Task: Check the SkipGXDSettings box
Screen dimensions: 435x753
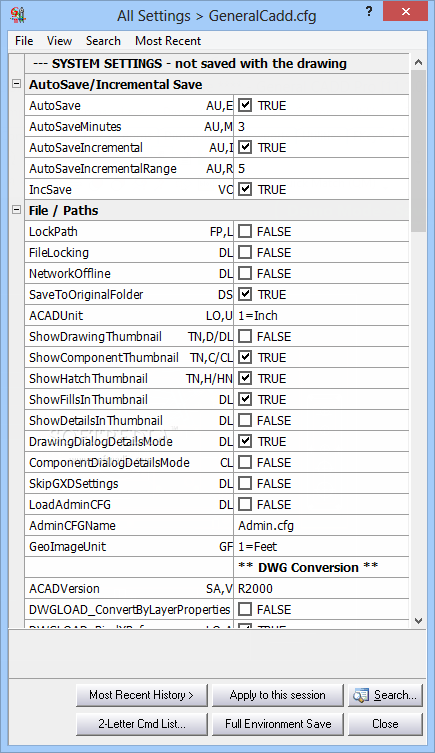Action: click(245, 484)
